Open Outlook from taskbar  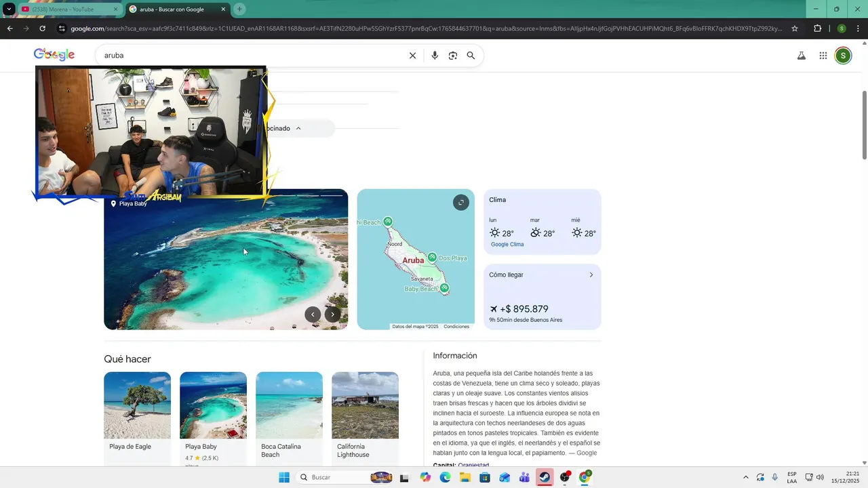pos(505,477)
